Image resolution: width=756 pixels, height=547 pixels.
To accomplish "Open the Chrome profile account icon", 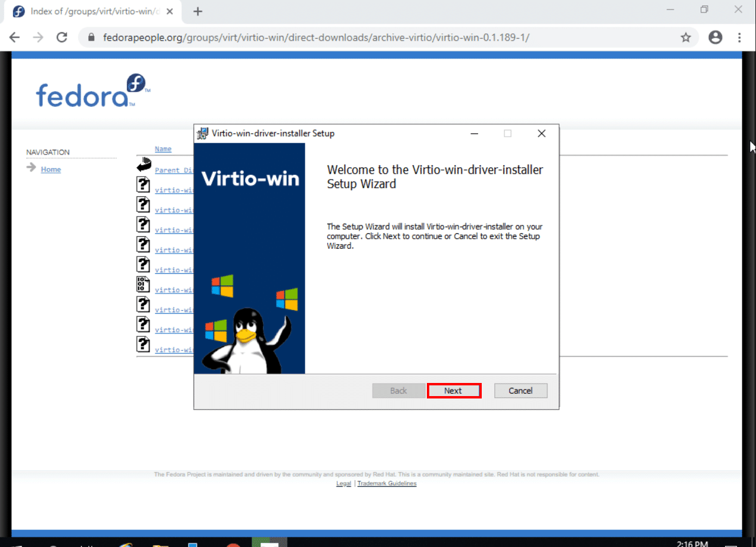I will (x=715, y=38).
